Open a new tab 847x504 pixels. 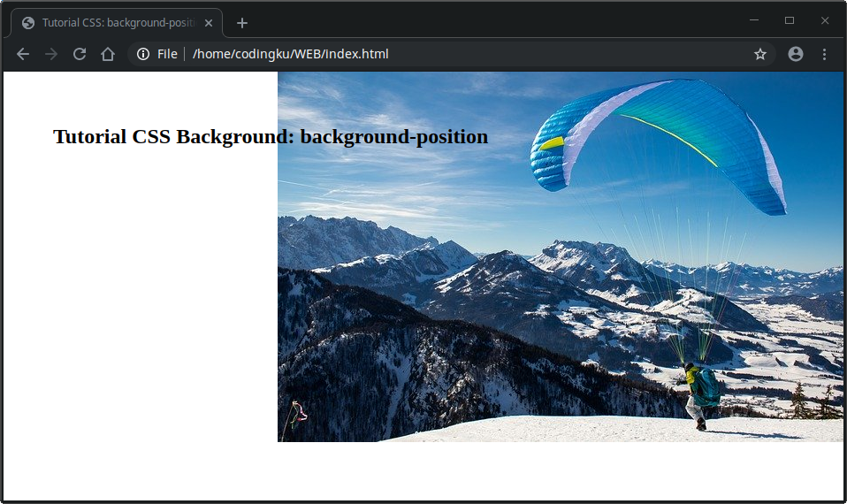[x=242, y=23]
